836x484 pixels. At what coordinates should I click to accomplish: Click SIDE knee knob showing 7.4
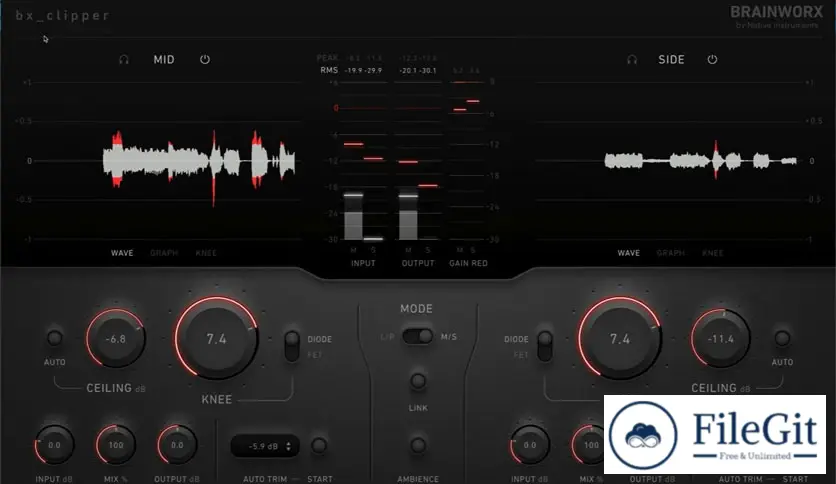[x=620, y=338]
